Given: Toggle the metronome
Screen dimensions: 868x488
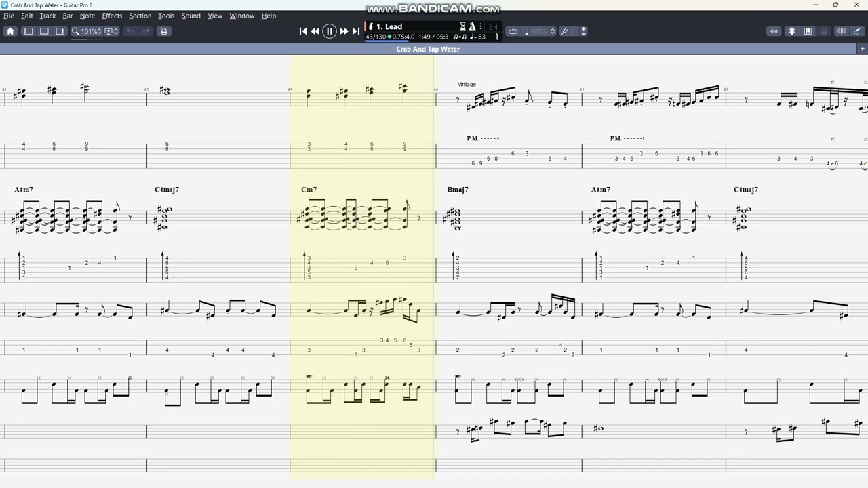Looking at the screenshot, I should tap(473, 26).
